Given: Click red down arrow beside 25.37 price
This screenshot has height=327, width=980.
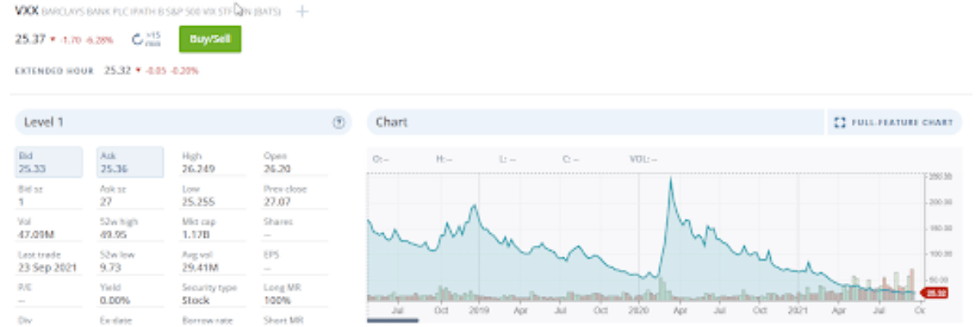Looking at the screenshot, I should pyautogui.click(x=53, y=39).
